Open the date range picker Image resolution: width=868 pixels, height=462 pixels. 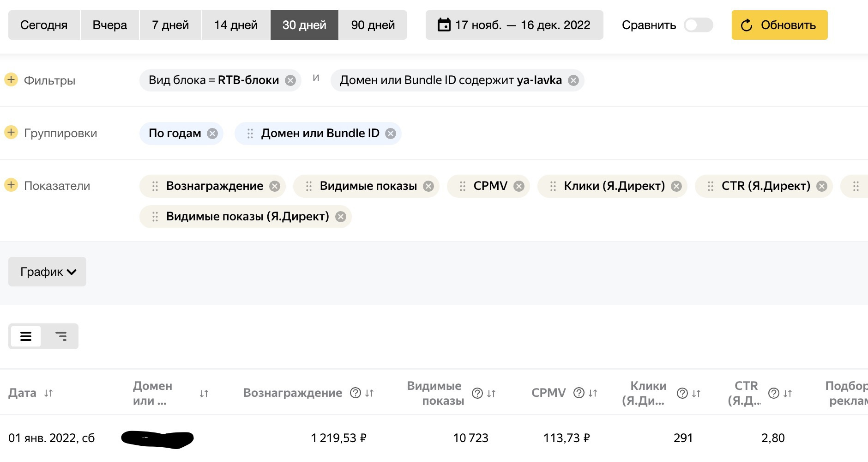[x=514, y=25]
